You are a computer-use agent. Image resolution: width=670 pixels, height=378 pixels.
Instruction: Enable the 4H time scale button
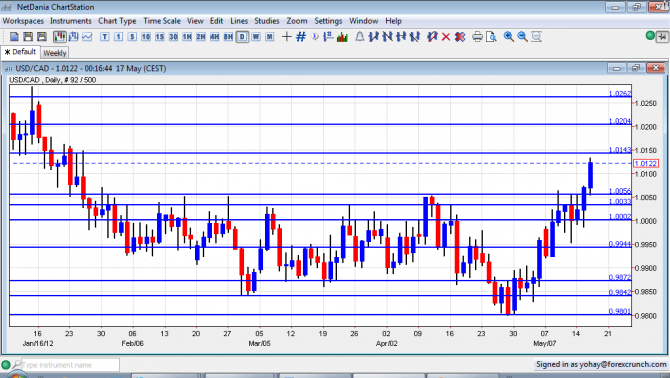tap(215, 37)
